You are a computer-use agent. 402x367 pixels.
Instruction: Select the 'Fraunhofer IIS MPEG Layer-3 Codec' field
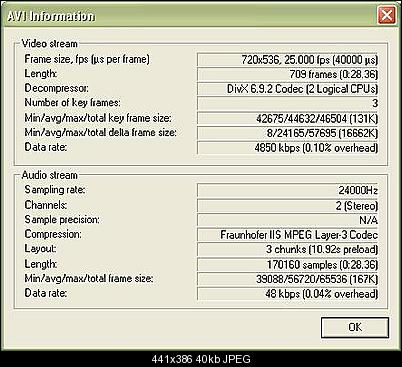287,235
